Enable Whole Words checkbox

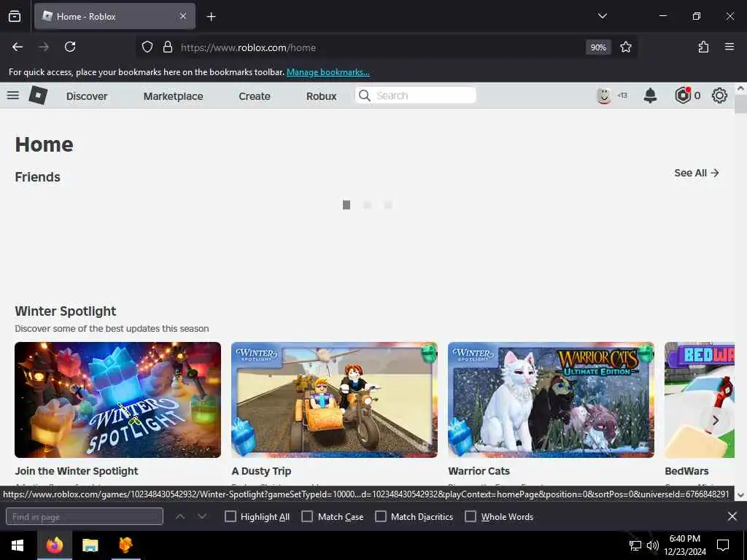[471, 516]
